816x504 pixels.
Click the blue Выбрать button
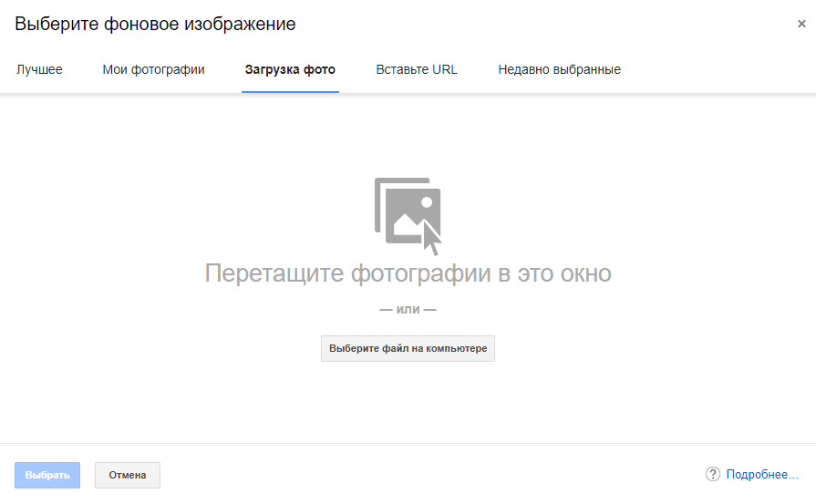(x=47, y=475)
